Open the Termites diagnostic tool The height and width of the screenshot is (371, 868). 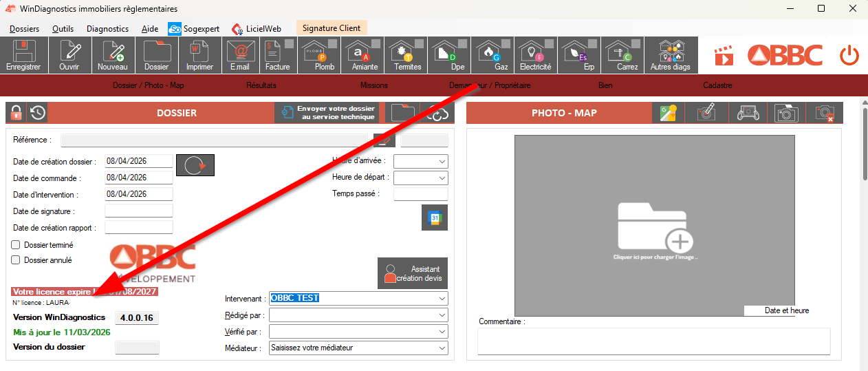point(407,55)
